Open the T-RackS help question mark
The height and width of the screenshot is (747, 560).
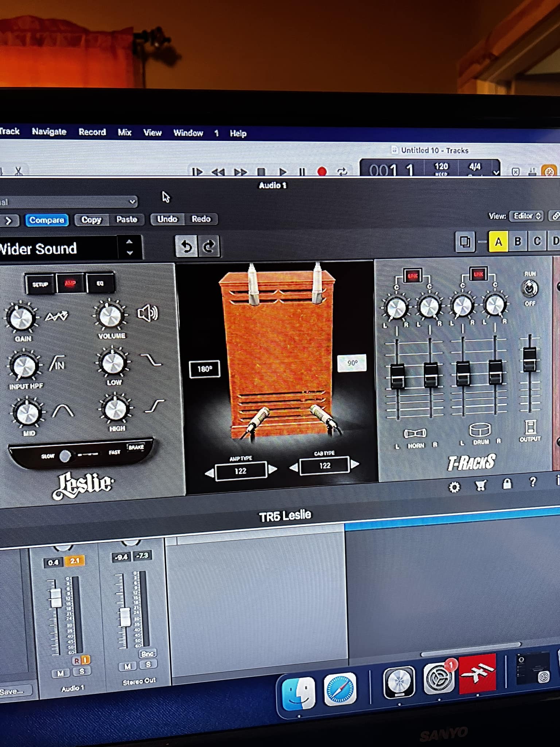point(533,482)
